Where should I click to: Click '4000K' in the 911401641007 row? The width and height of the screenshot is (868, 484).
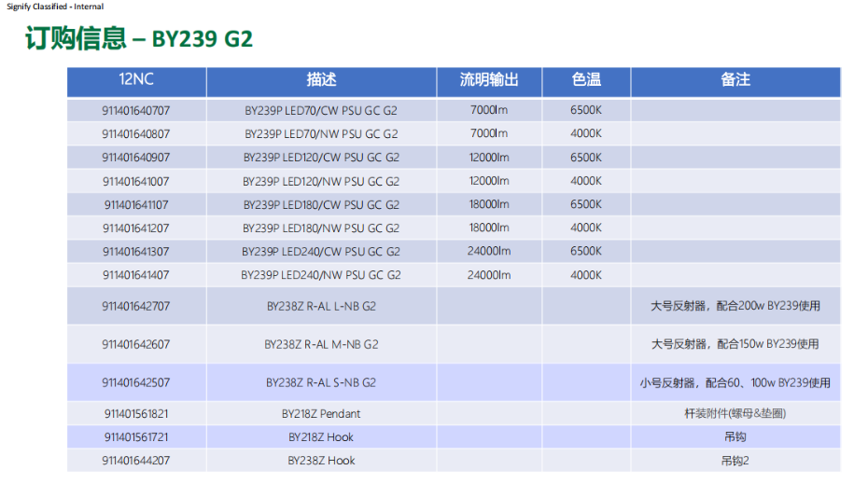[586, 181]
